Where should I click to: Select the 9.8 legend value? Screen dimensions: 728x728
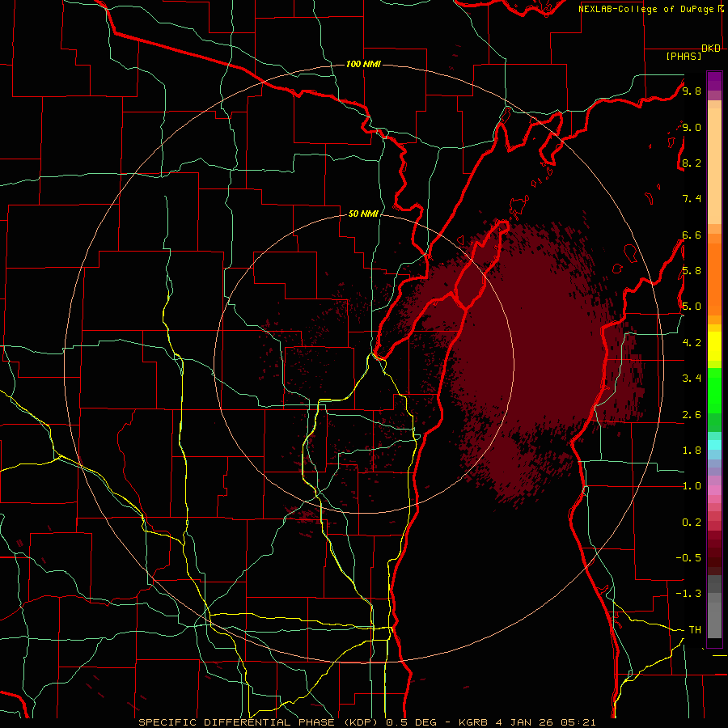click(692, 91)
